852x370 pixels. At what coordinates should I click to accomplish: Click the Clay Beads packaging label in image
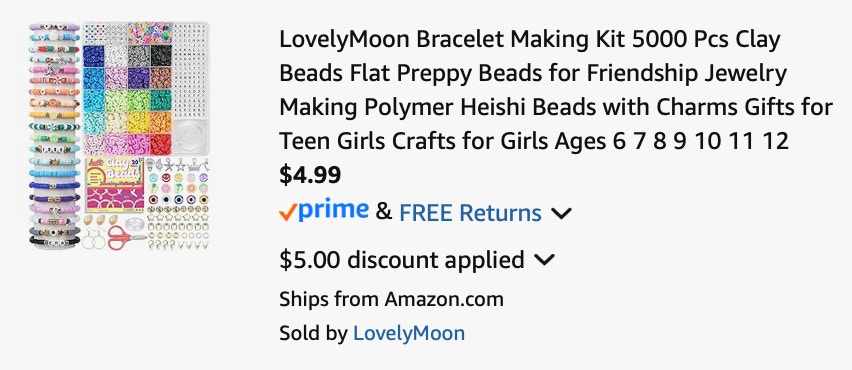tap(115, 183)
